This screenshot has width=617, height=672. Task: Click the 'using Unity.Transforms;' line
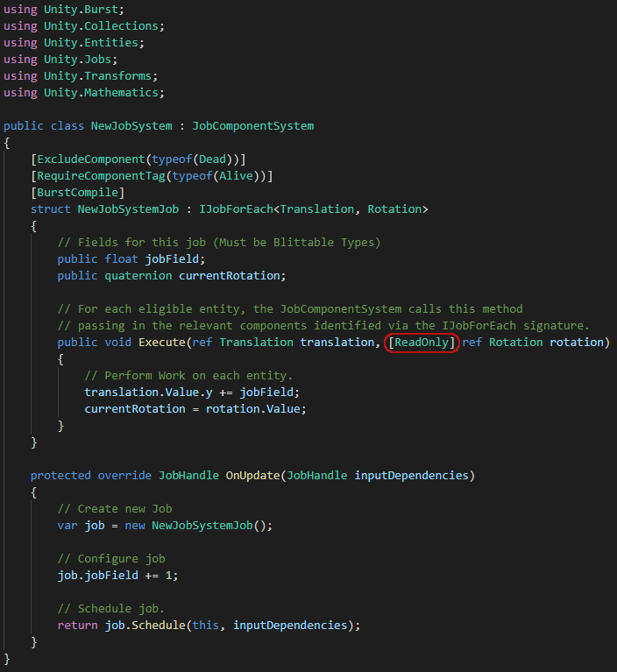81,76
